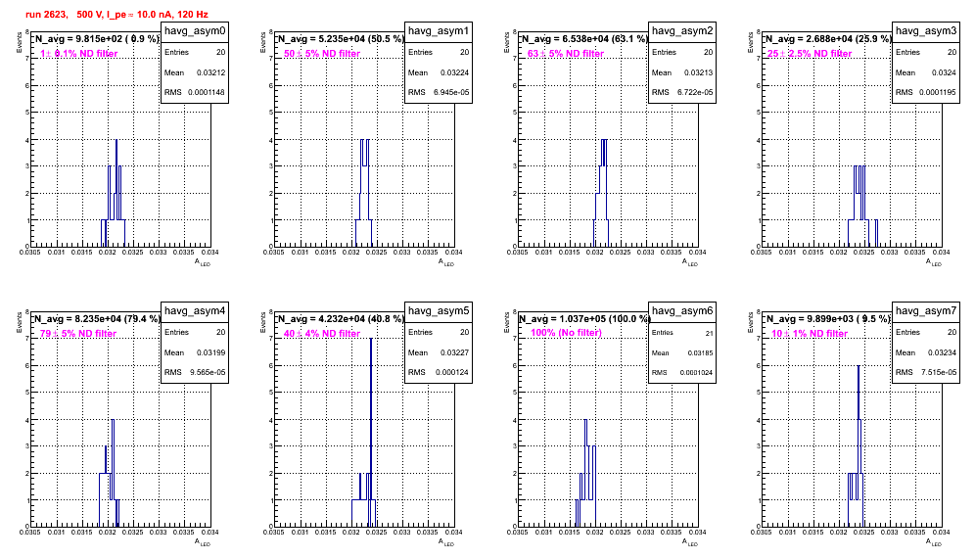Select the havg_asym4 stats box title
975x560 pixels.
coord(195,311)
